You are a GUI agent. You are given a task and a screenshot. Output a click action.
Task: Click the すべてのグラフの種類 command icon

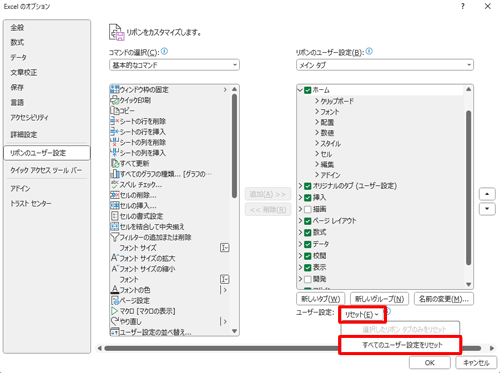click(115, 174)
